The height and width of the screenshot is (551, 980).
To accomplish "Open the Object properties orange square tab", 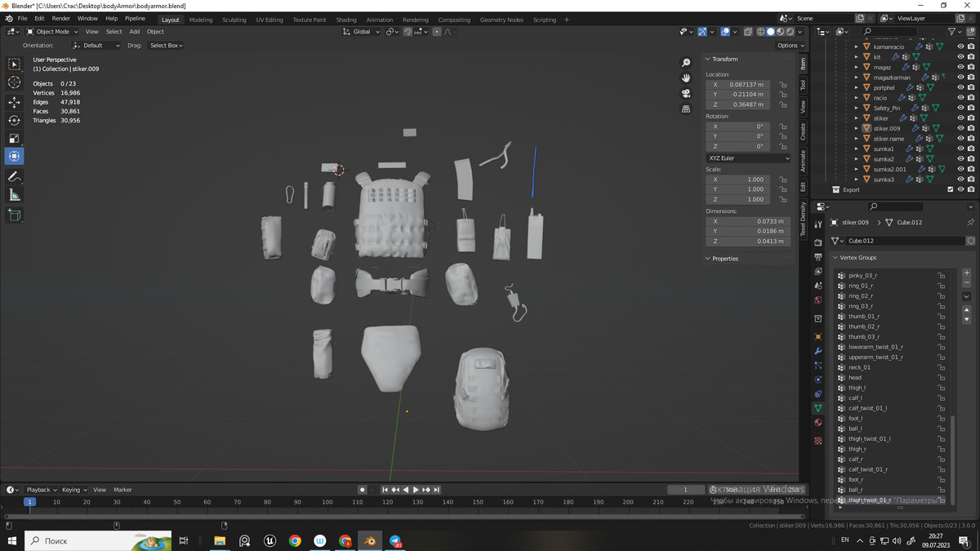I will click(818, 336).
